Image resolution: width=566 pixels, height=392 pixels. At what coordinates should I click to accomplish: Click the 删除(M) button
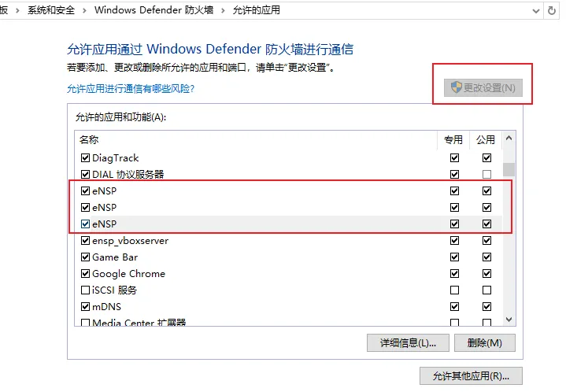click(484, 342)
